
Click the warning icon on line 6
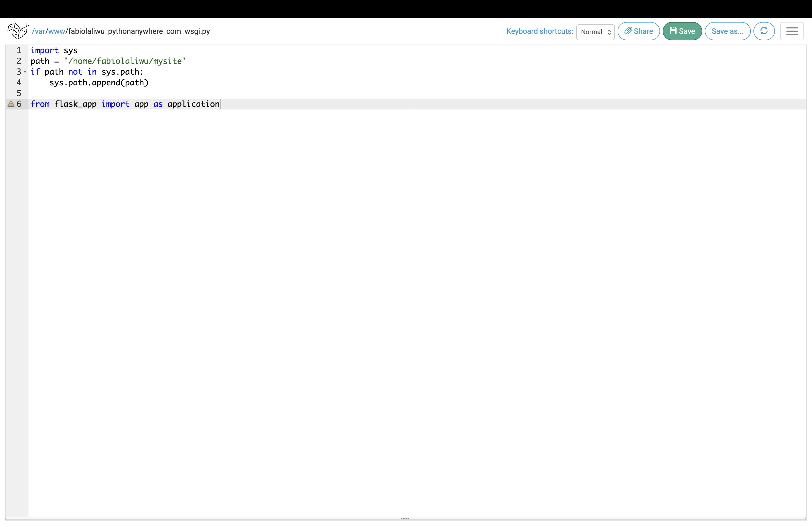click(x=11, y=104)
